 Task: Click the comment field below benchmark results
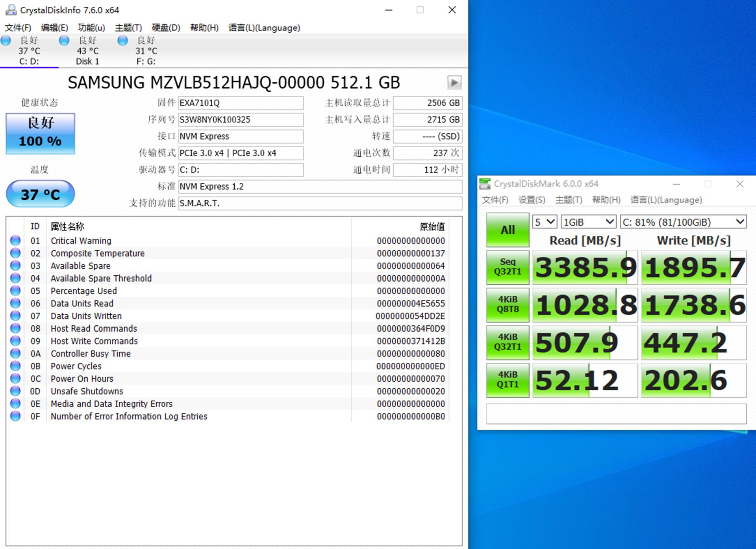coord(616,414)
